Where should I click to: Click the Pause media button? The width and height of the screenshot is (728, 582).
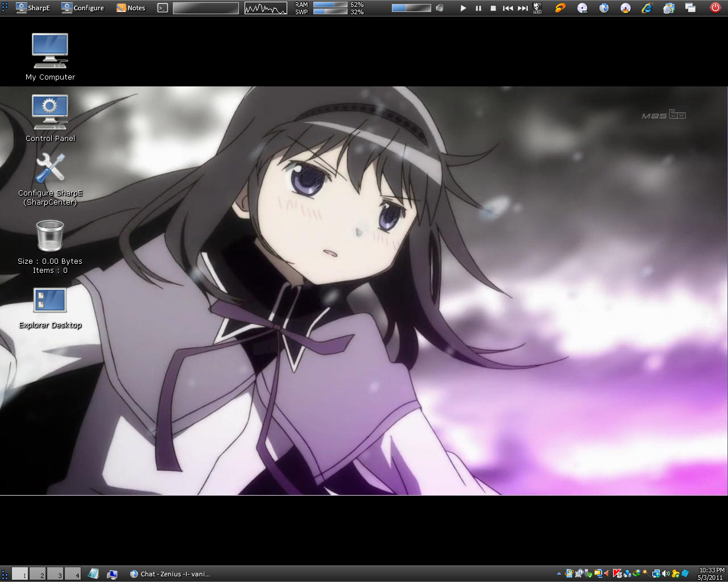point(478,8)
